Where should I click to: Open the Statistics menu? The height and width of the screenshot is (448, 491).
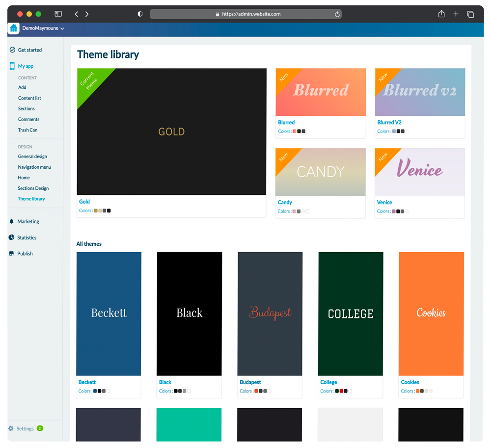coord(27,237)
